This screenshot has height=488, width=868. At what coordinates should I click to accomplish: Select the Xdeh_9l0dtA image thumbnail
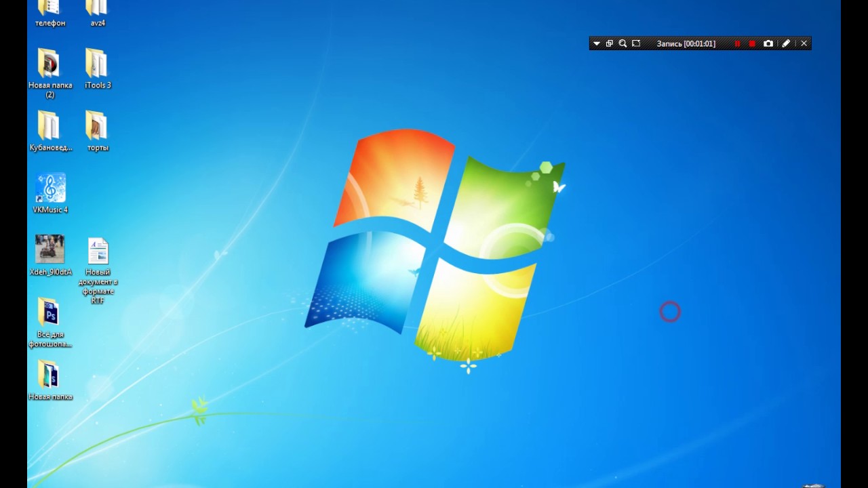(x=50, y=249)
